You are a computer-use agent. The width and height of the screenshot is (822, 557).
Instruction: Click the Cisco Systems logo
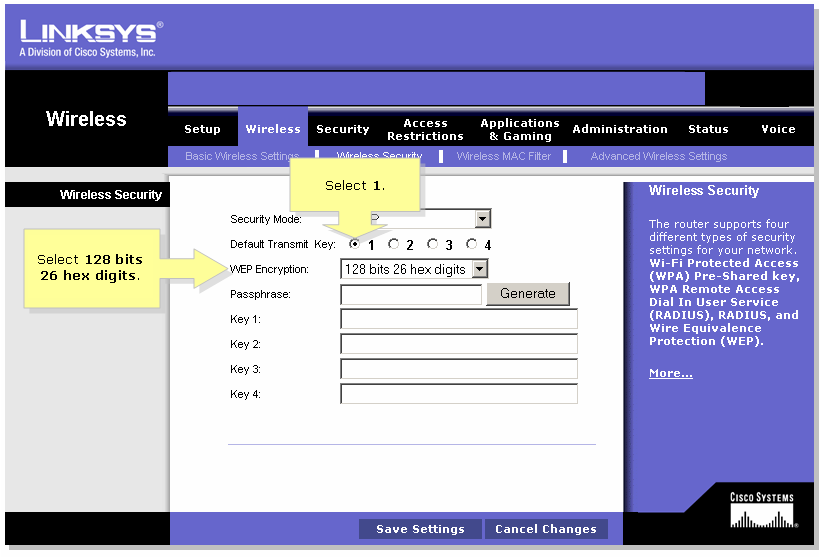pos(762,510)
